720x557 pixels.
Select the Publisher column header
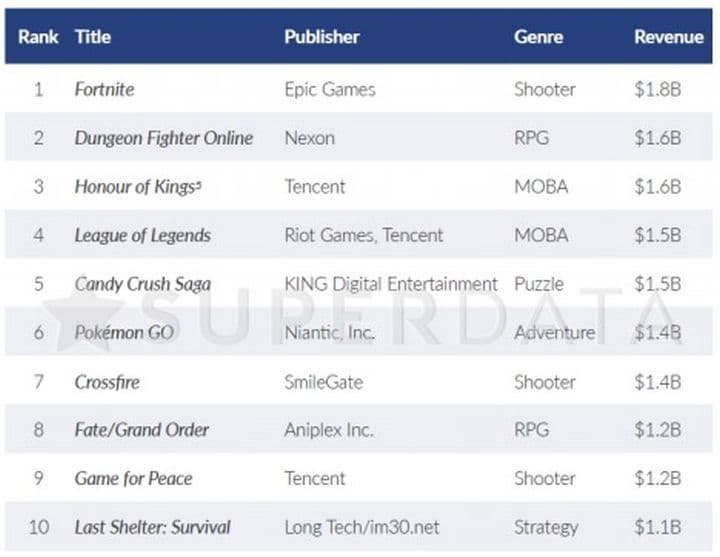point(321,37)
